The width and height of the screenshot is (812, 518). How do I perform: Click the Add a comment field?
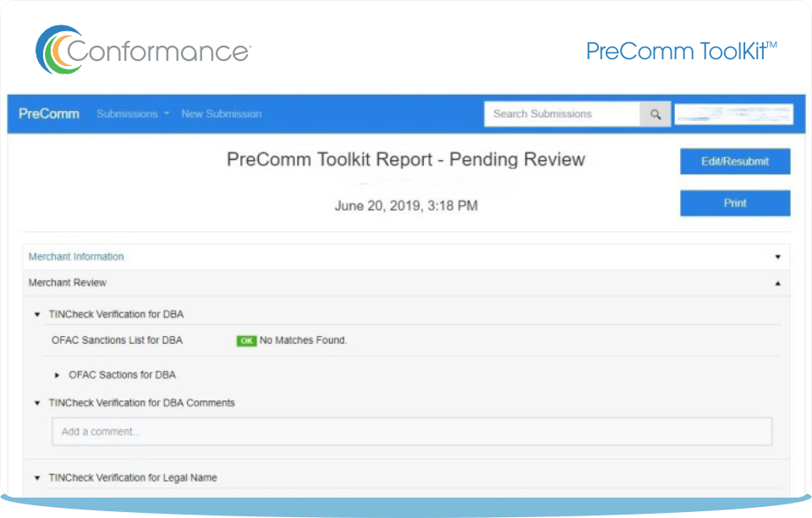point(412,432)
